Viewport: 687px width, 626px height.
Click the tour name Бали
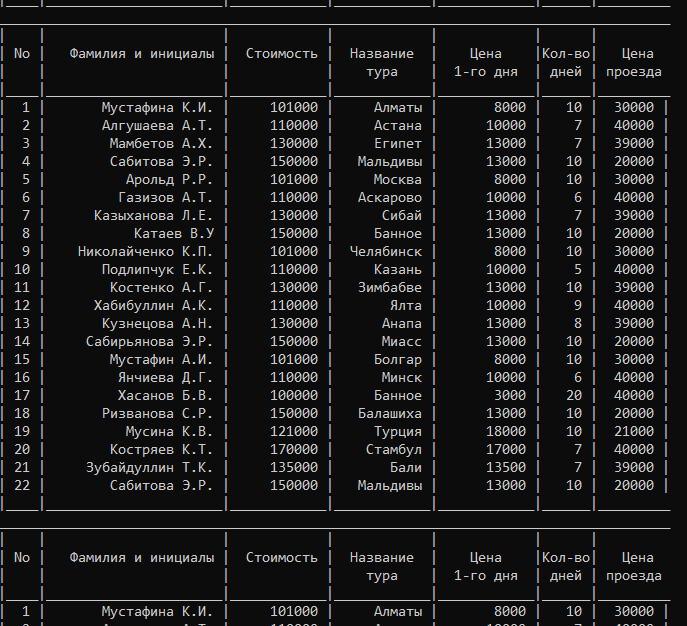point(406,467)
